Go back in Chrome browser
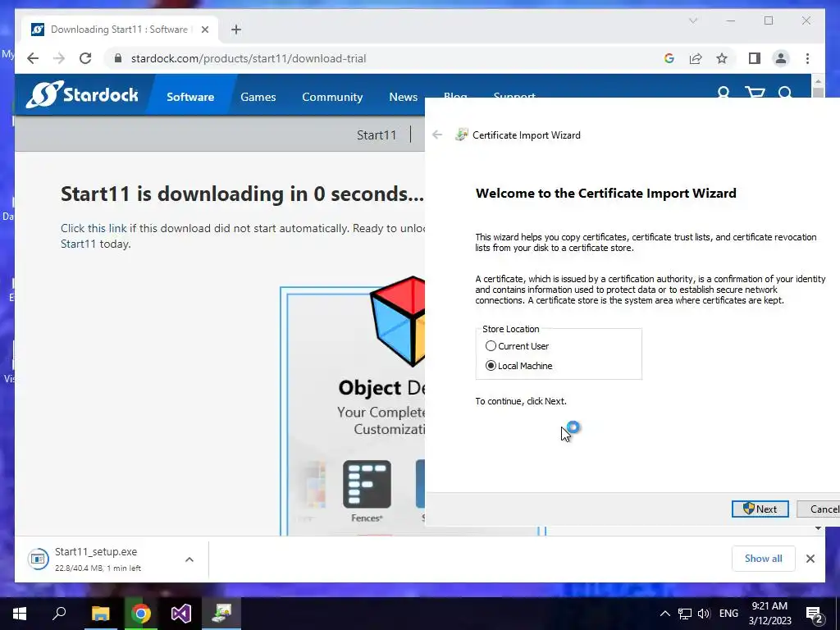 [33, 58]
